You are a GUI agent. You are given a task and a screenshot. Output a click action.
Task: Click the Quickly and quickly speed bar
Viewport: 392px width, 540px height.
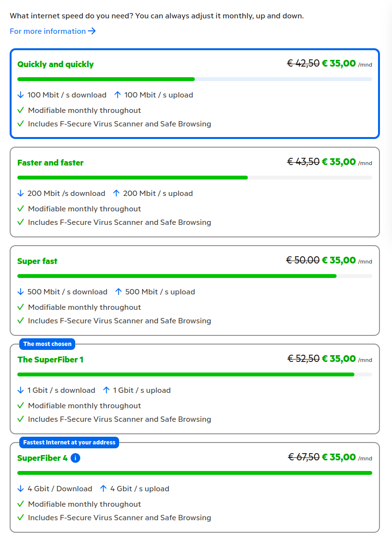coord(195,79)
